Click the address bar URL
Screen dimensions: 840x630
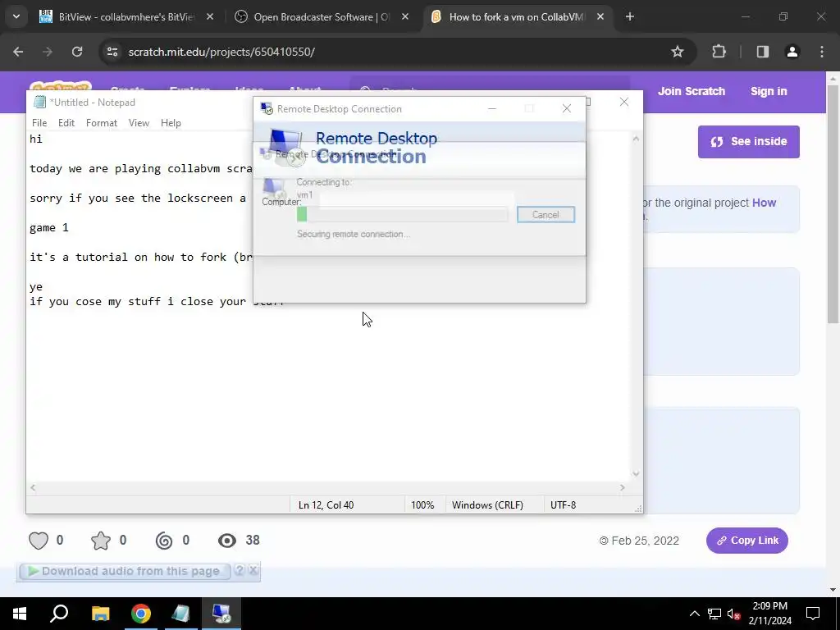tap(221, 52)
